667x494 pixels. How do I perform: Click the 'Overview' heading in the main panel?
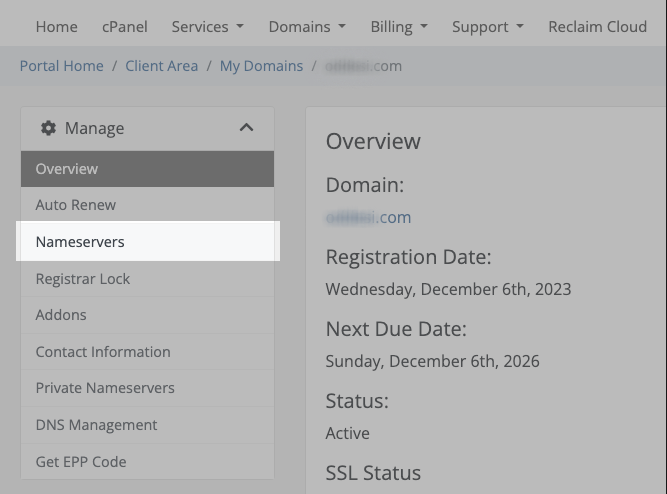click(373, 141)
